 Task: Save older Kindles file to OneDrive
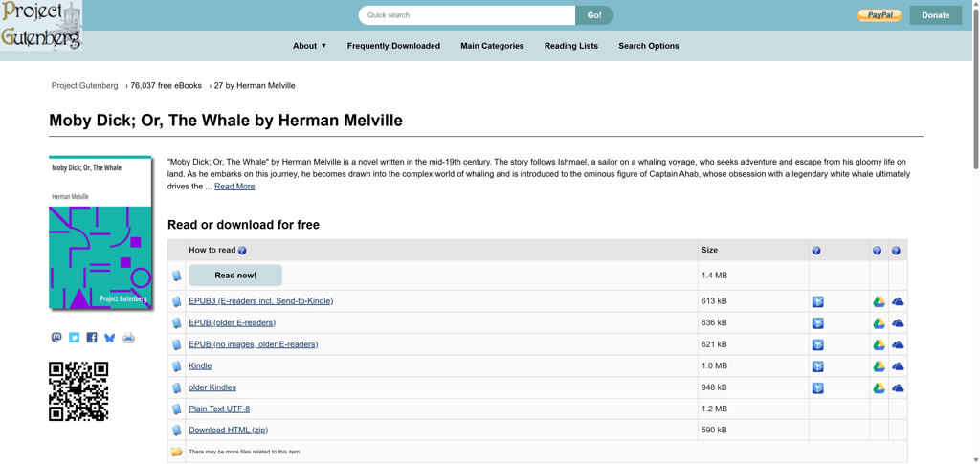coord(898,387)
